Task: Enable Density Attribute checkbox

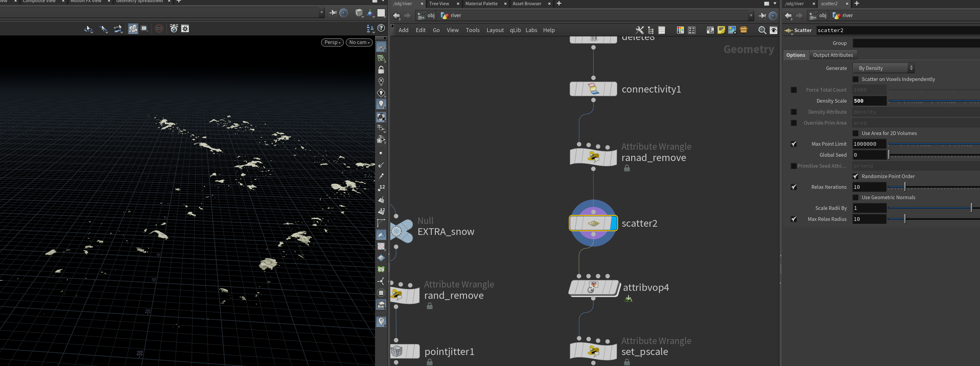Action: coord(794,112)
